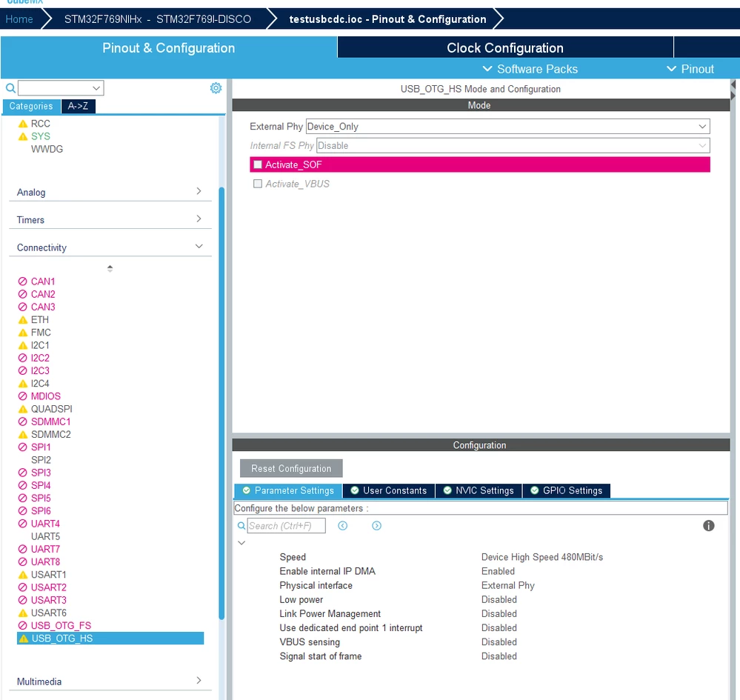Click the Low power Disabled value
The width and height of the screenshot is (740, 700).
[x=499, y=599]
